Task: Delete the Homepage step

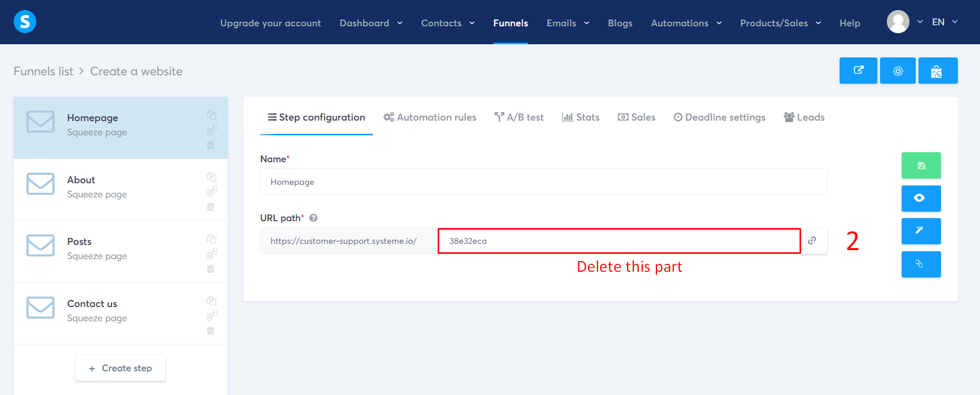Action: click(210, 145)
